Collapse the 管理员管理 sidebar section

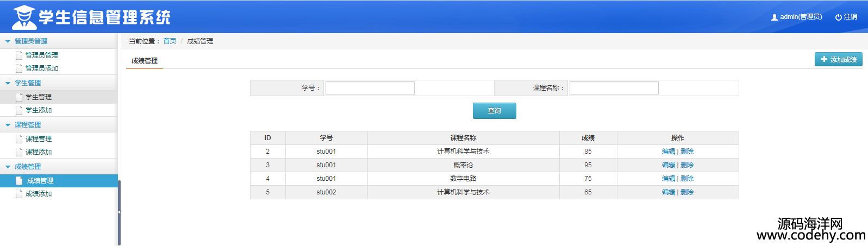click(8, 41)
